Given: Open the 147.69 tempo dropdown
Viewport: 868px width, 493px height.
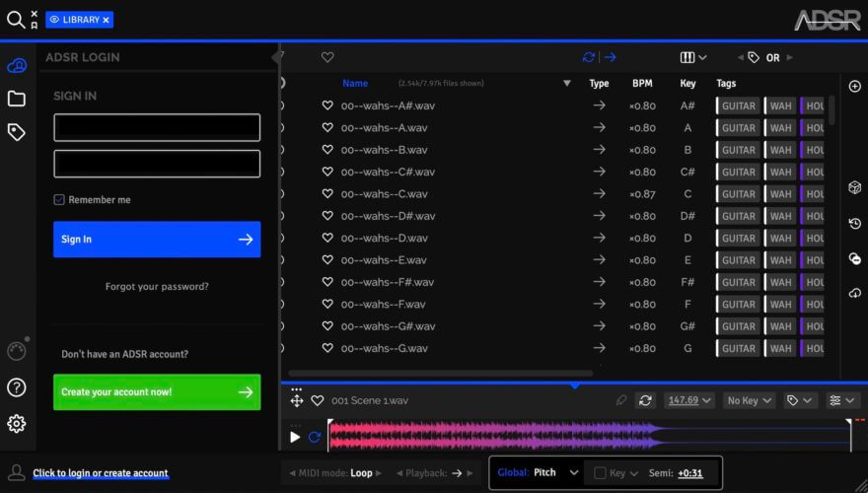Looking at the screenshot, I should (690, 400).
